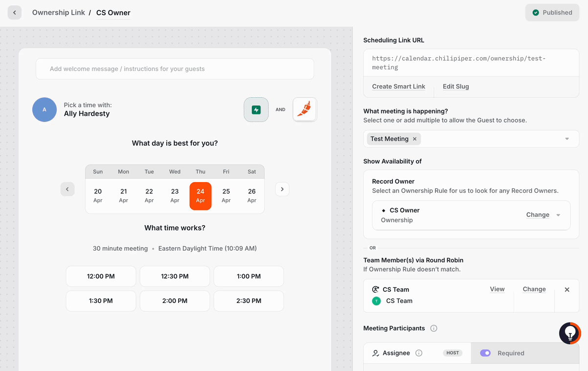588x371 pixels.
Task: Choose the 12:00 PM time slot
Action: (x=101, y=277)
